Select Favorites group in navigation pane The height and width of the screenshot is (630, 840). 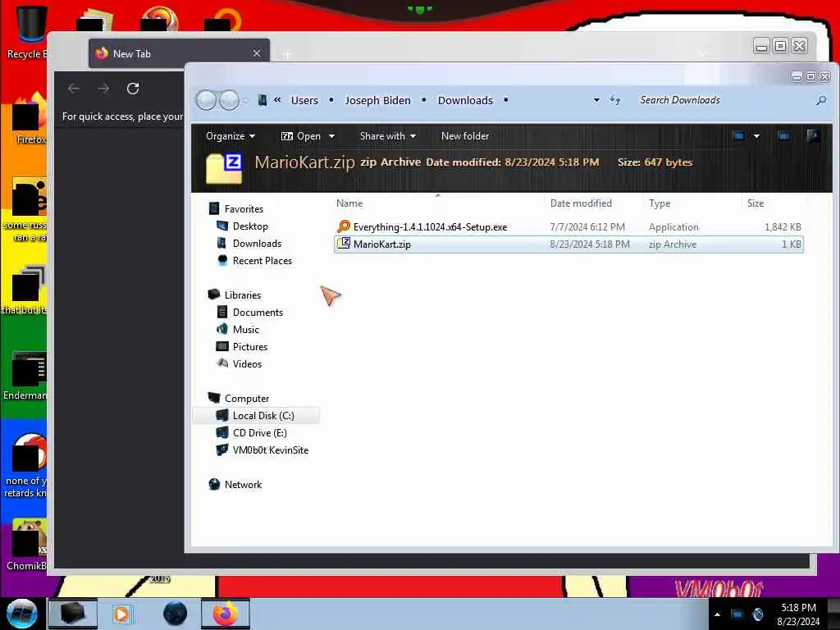tap(244, 209)
